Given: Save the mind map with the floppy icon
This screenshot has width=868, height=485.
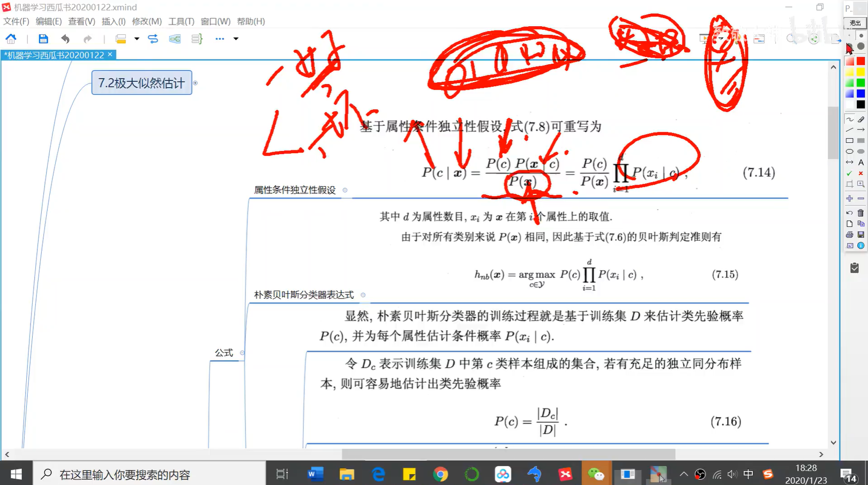Looking at the screenshot, I should 43,39.
